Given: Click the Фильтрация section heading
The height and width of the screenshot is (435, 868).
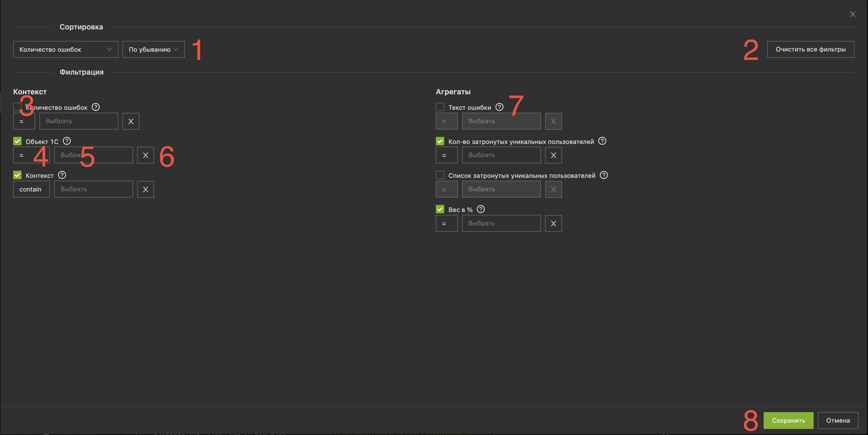Looking at the screenshot, I should [x=81, y=72].
